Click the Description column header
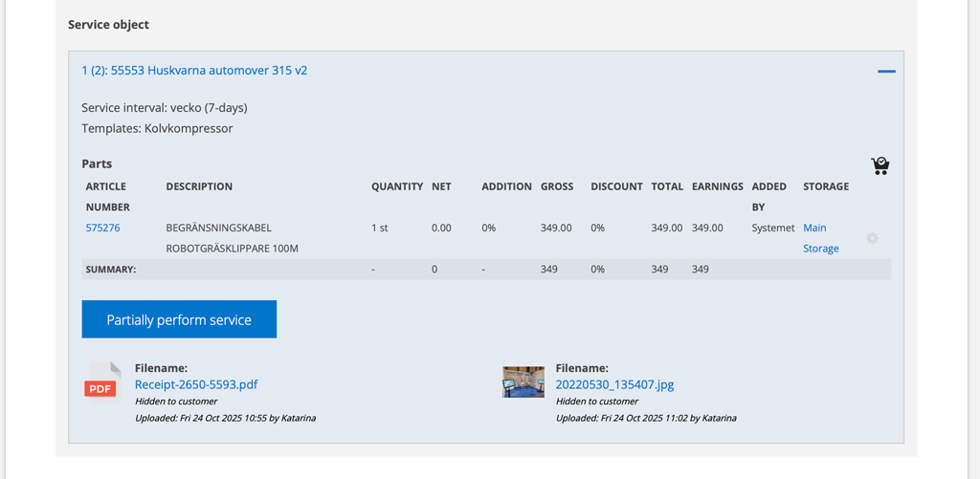Viewport: 980px width, 479px height. point(199,186)
